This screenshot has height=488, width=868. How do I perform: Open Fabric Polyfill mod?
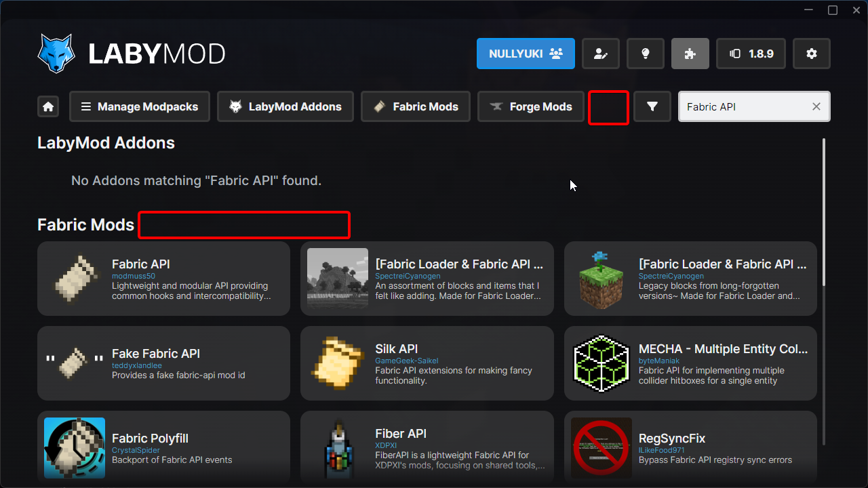click(164, 448)
